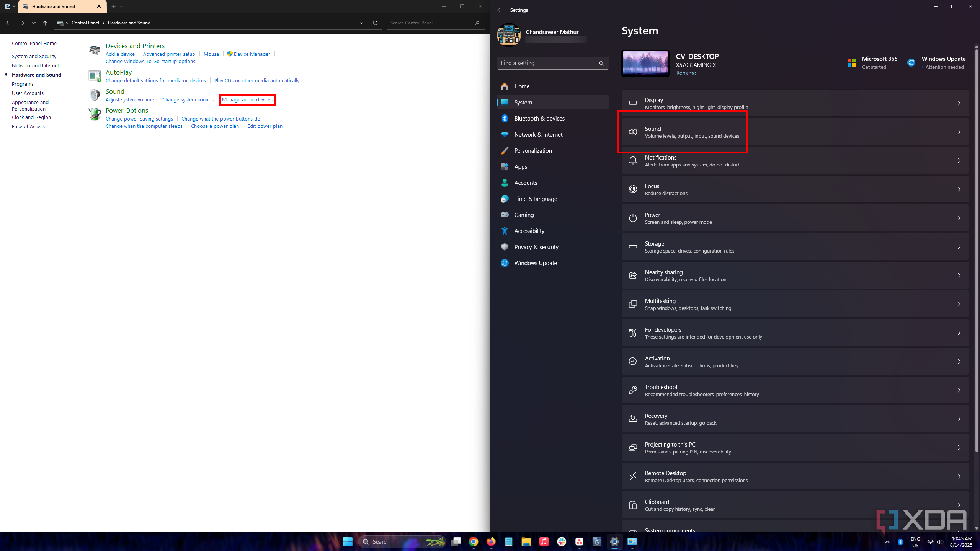Click Sound speaker icon in Control Panel
Screen dimensions: 980x551
click(x=95, y=95)
